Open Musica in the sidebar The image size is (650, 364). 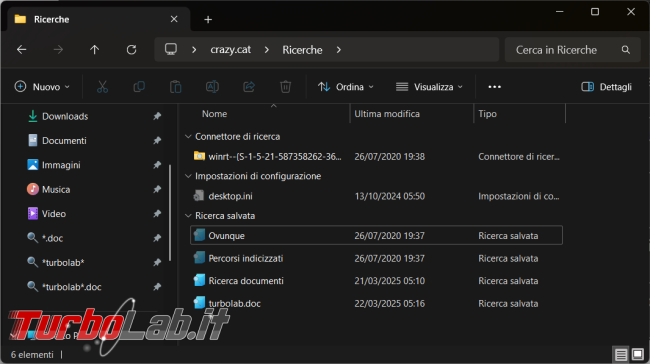point(56,189)
